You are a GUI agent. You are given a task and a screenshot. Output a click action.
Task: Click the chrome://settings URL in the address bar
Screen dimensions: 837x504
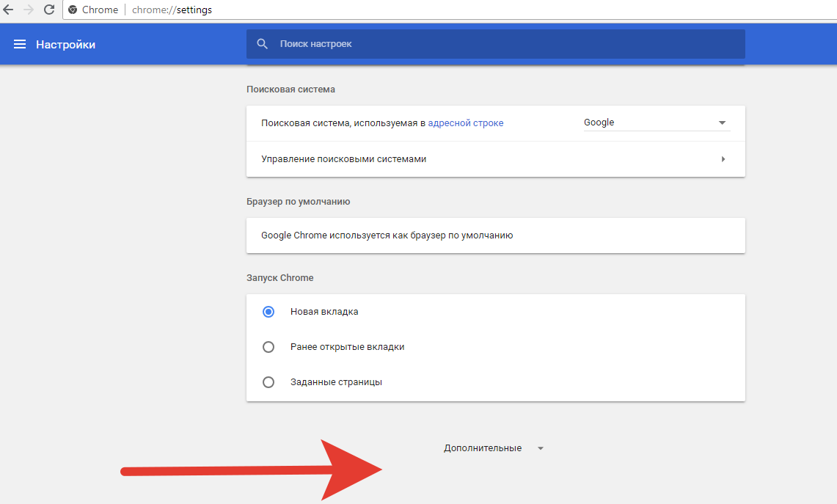(172, 10)
